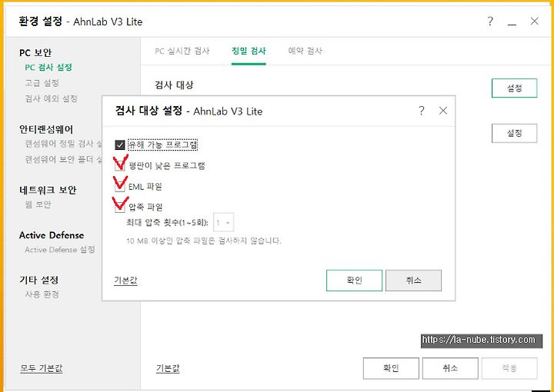
Task: Toggle the 유해 가능 프로그램 checkbox
Action: (x=120, y=145)
